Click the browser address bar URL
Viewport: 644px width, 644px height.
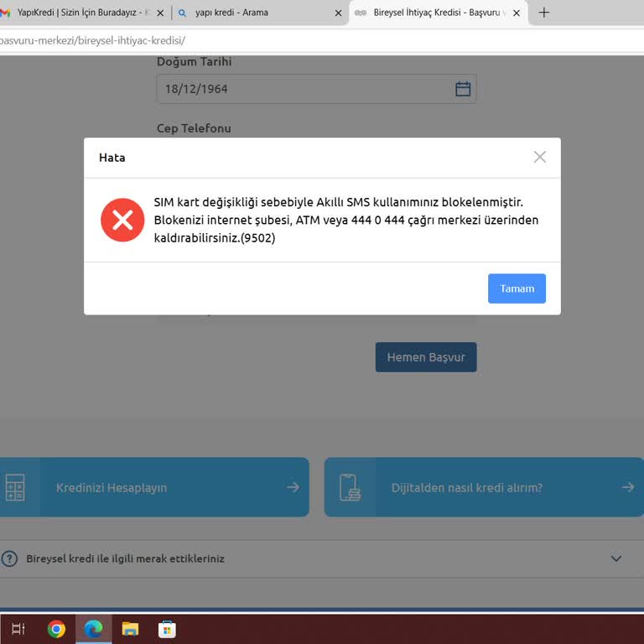point(252,40)
